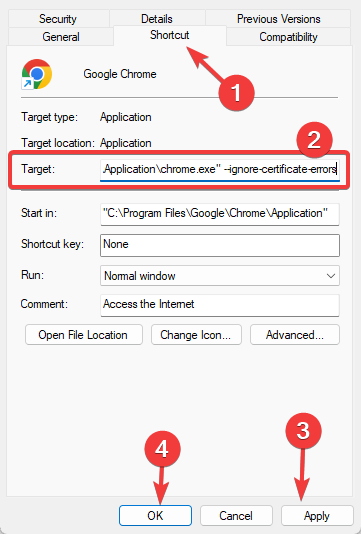Click inside the Target text field

tap(220, 169)
